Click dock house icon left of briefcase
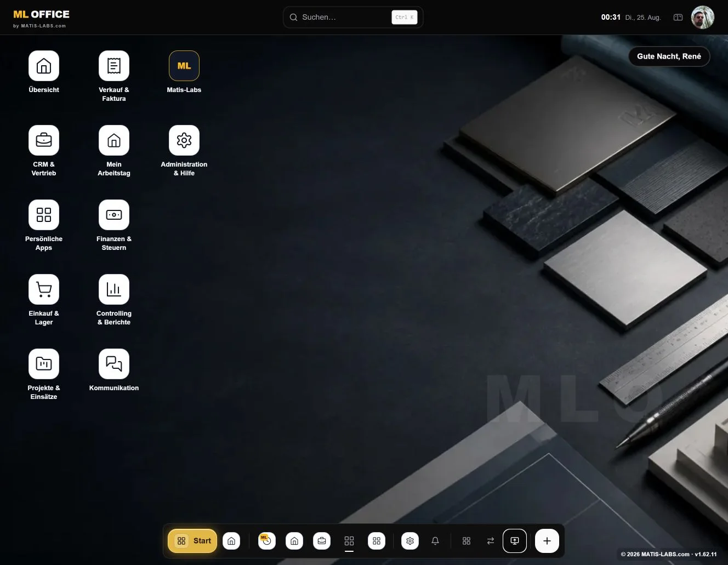 (x=294, y=541)
